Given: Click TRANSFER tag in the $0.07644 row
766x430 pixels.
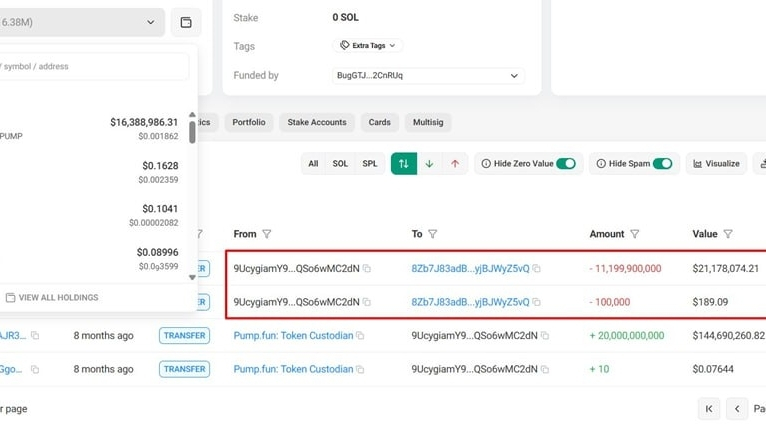Looking at the screenshot, I should [x=184, y=369].
